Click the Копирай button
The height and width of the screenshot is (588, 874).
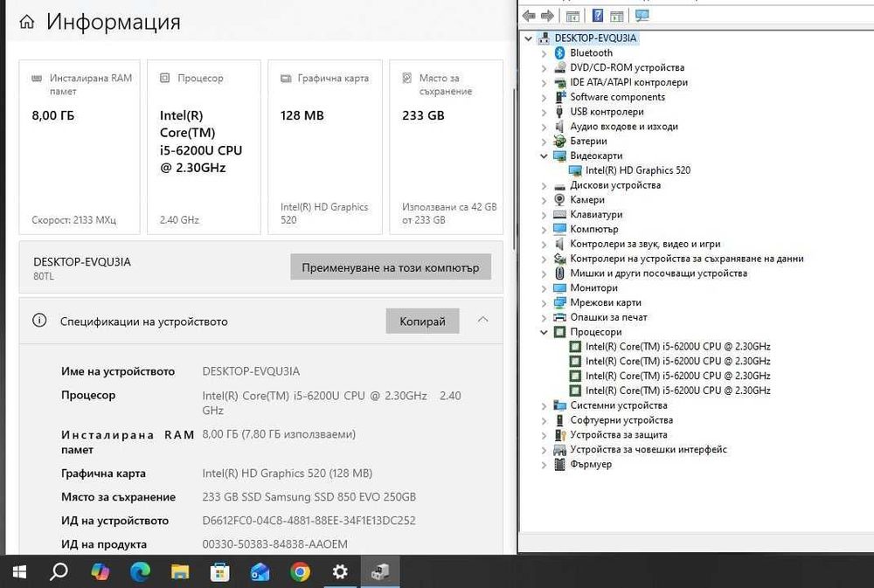[x=422, y=321]
